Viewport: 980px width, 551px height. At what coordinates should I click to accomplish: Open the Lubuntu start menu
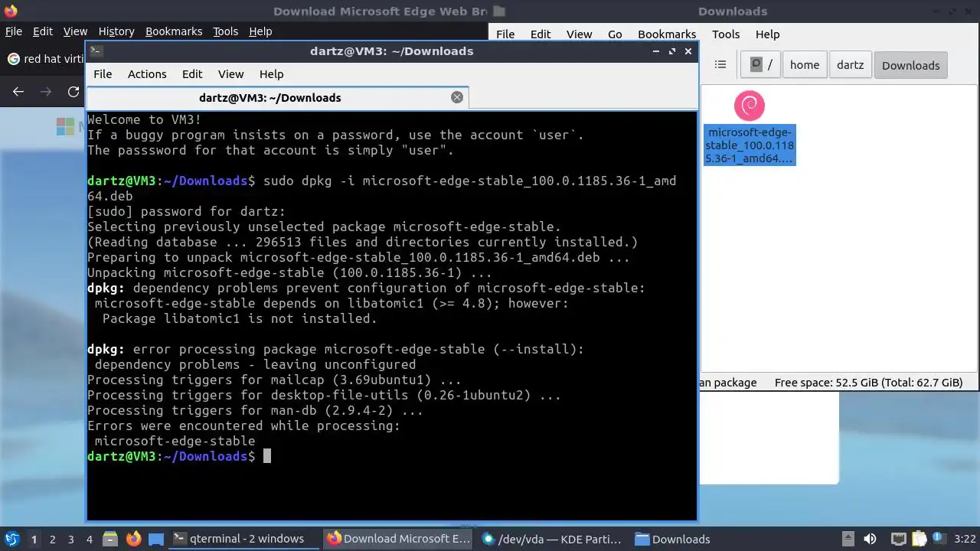pyautogui.click(x=12, y=539)
